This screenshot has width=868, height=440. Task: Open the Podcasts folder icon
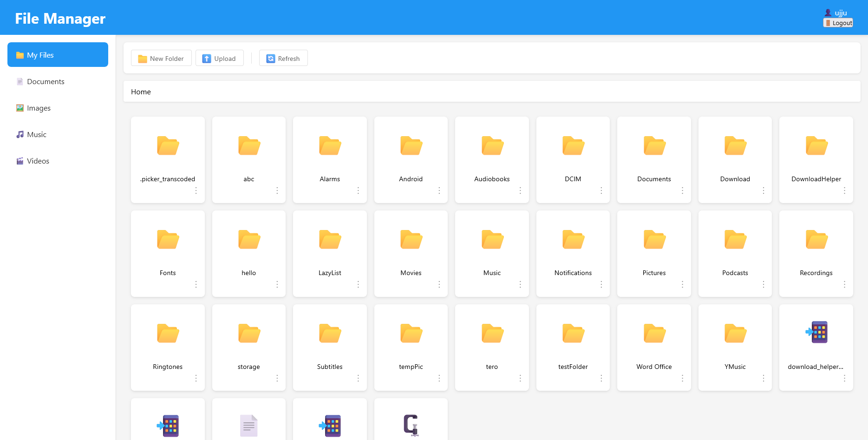coord(735,240)
